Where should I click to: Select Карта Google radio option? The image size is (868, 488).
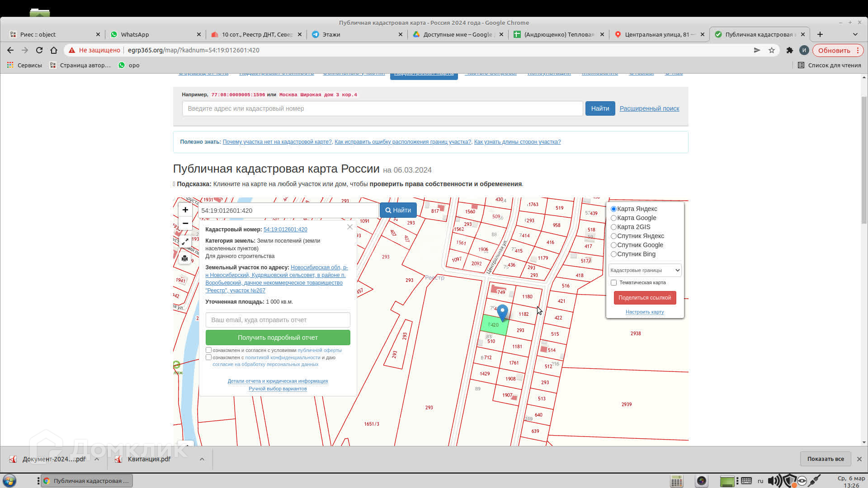click(x=613, y=218)
